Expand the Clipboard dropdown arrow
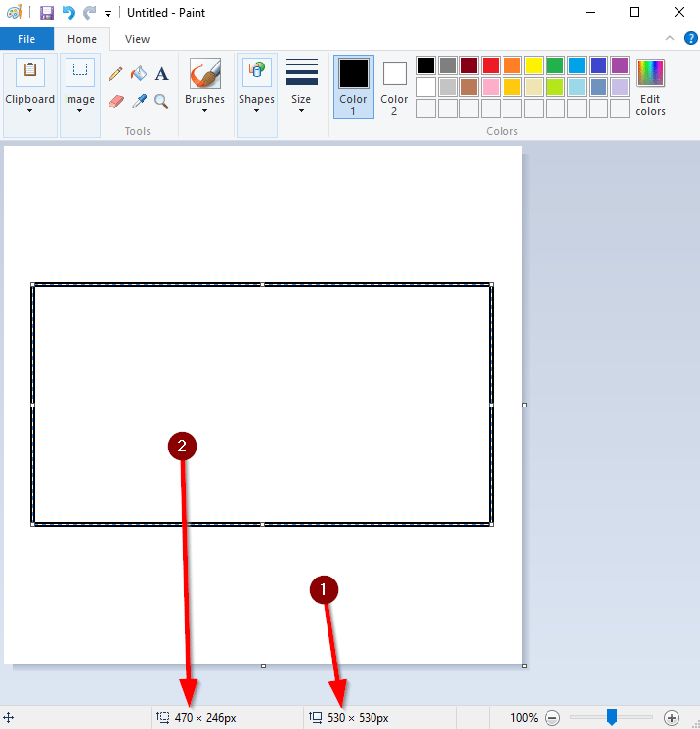This screenshot has width=700, height=729. 29,111
